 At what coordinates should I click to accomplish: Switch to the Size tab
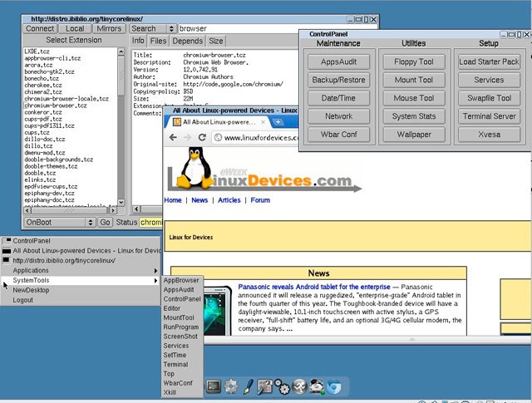216,41
